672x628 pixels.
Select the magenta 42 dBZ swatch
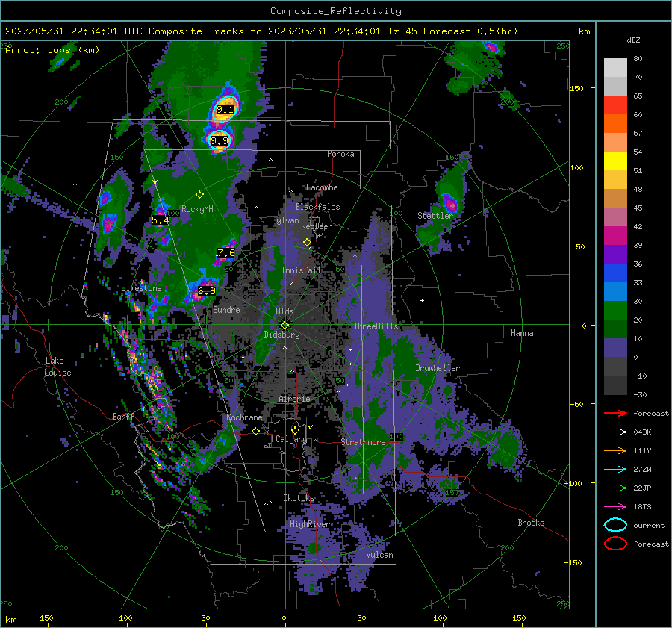615,235
